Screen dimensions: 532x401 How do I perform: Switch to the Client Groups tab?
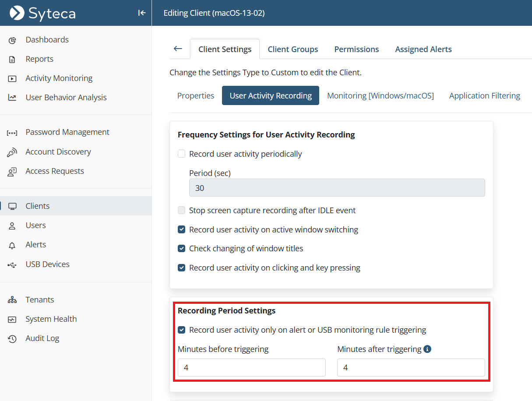(292, 49)
